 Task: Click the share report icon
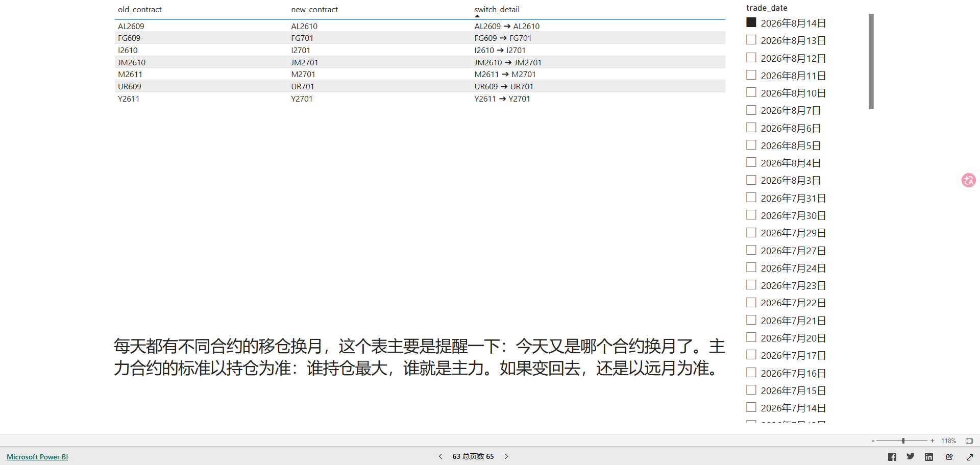click(949, 457)
